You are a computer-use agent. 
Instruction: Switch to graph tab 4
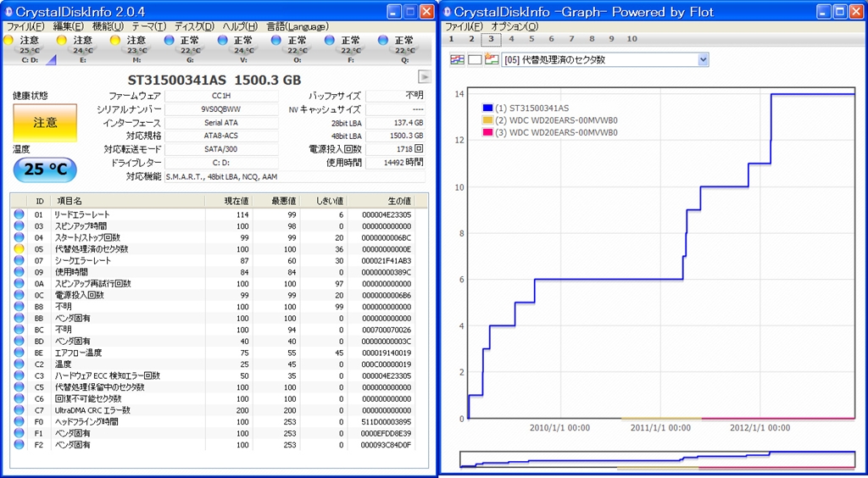tap(511, 39)
